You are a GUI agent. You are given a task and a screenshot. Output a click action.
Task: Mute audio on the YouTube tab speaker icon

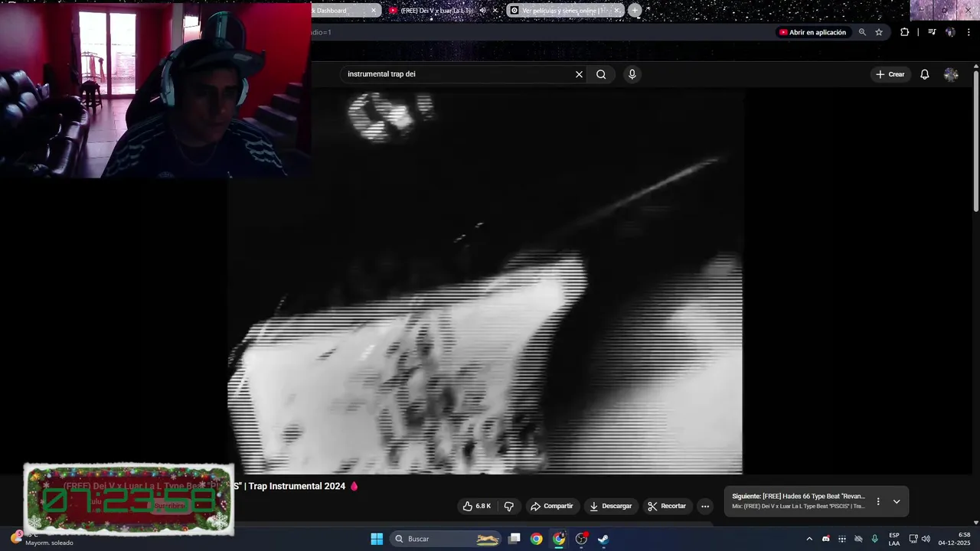pos(482,11)
